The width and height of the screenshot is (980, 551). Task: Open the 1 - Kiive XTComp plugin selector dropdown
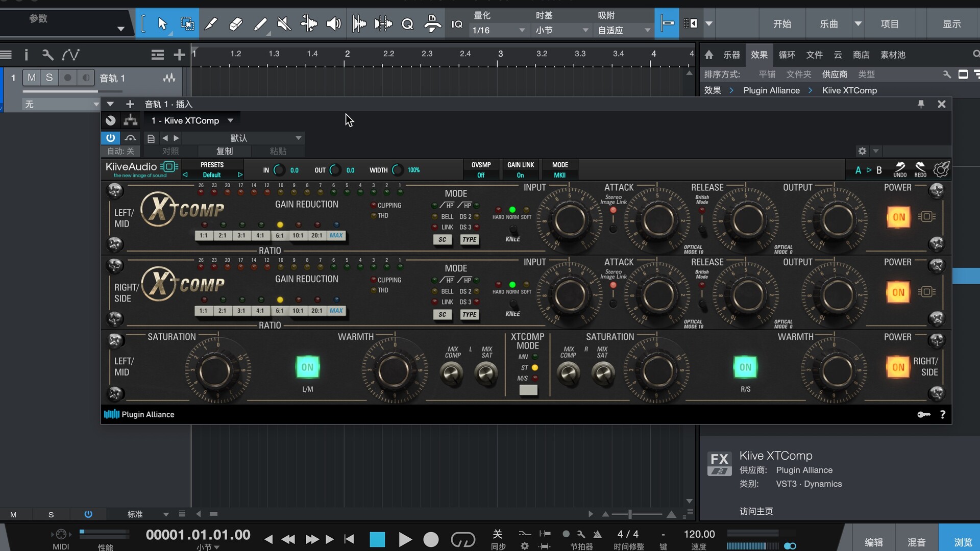(192, 120)
